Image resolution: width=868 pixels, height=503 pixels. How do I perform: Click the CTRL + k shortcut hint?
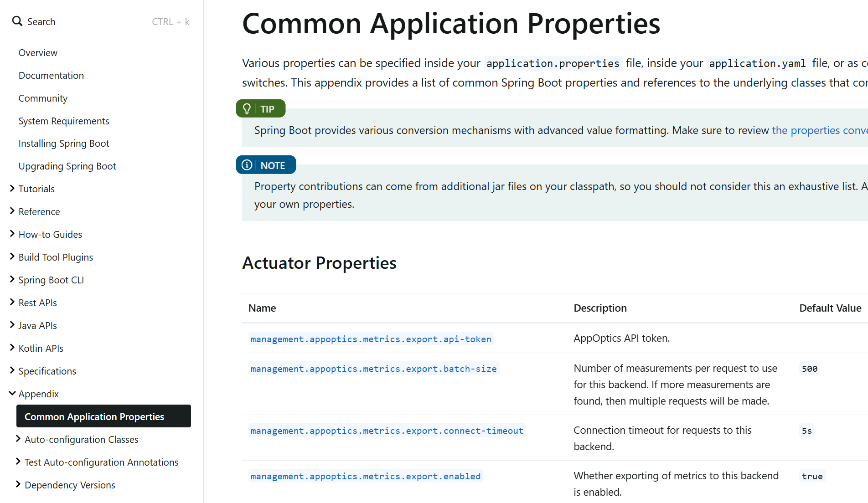click(170, 21)
